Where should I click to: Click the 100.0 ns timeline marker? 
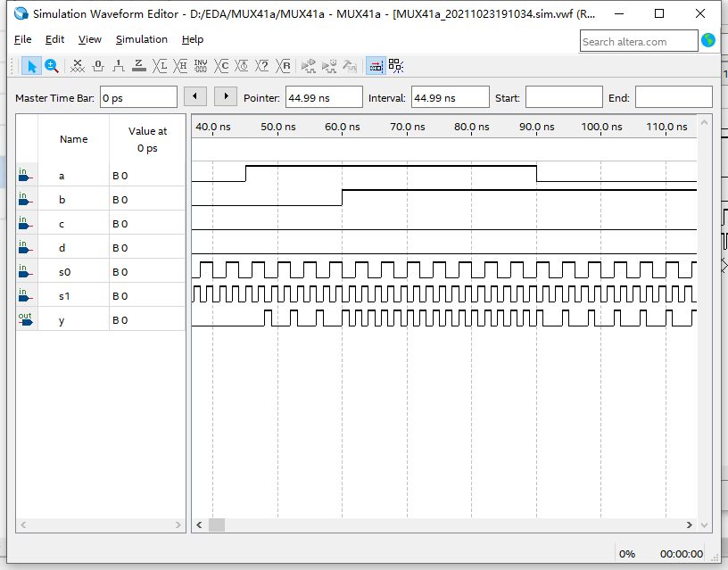coord(601,127)
